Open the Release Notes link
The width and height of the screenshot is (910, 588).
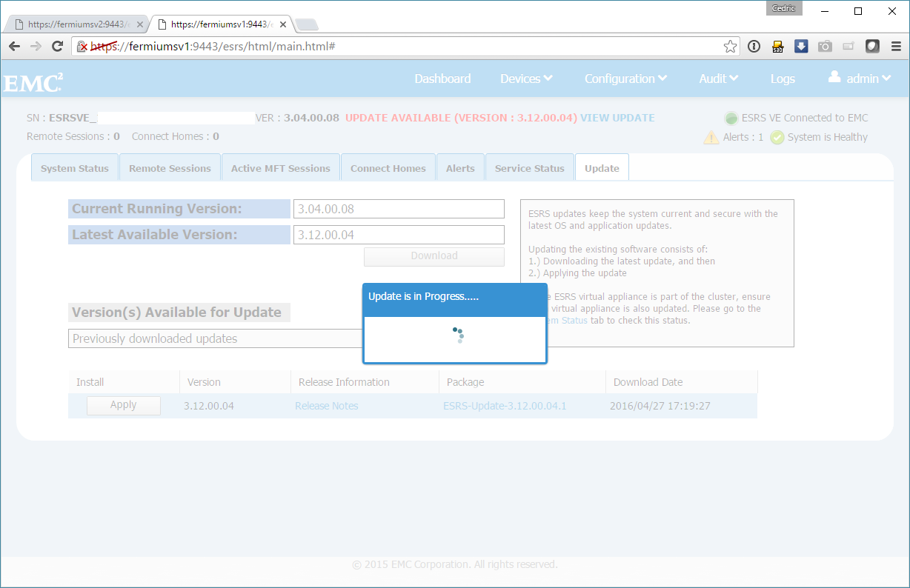click(327, 406)
